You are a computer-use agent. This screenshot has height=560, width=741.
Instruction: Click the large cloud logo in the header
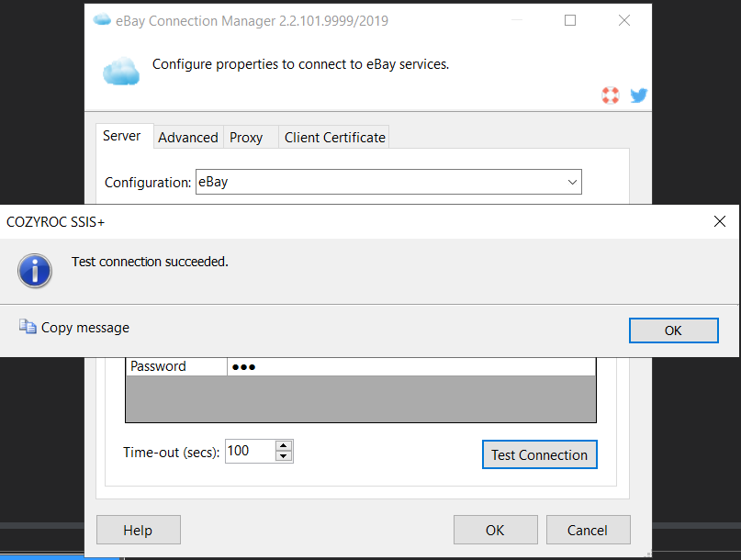tap(121, 72)
